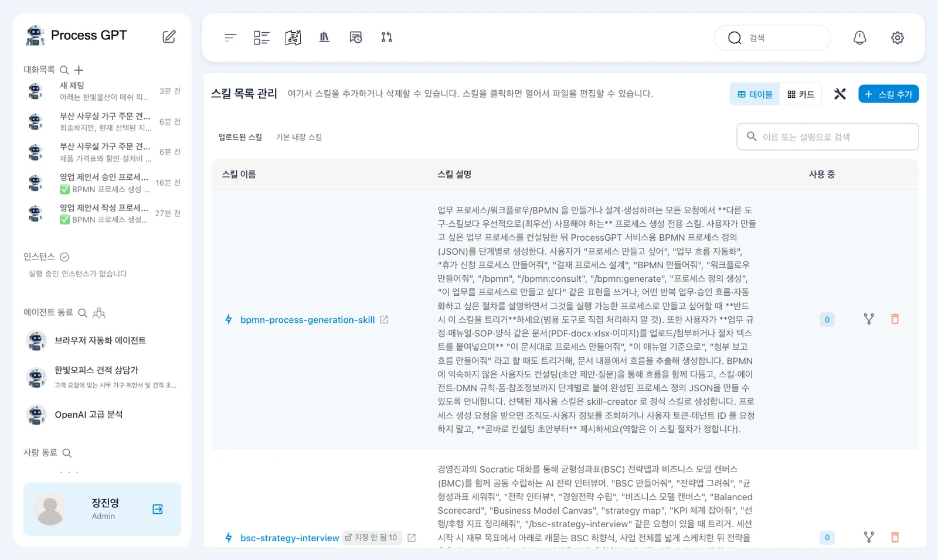Open the hamburger menu icon in the top toolbar

230,37
